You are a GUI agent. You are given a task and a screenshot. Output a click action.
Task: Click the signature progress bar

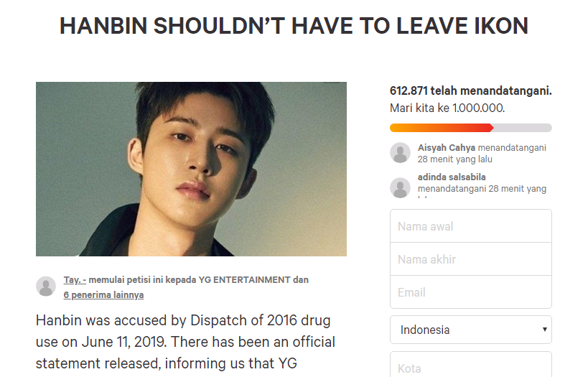471,128
